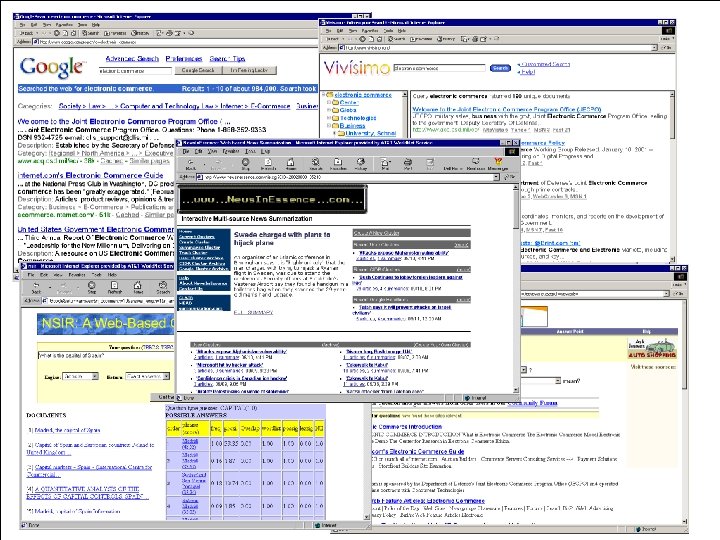This screenshot has width=720, height=540.
Task: Expand the Business folder in Vivisimo tree
Action: (x=329, y=125)
